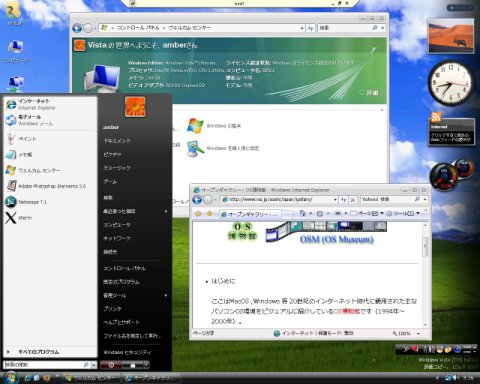Click Favorites Center star in Internet Explorer
Image resolution: width=480 pixels, height=384 pixels.
198,214
